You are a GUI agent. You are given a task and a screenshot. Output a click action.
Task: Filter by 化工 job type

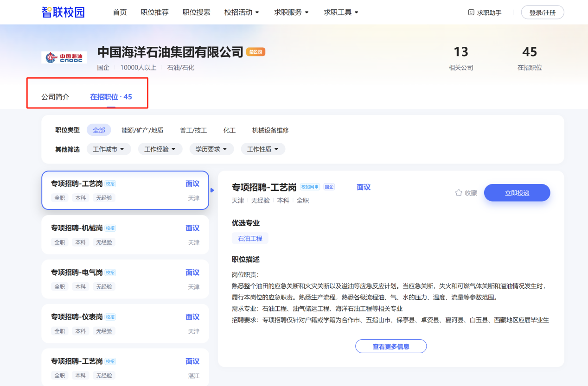coord(230,130)
